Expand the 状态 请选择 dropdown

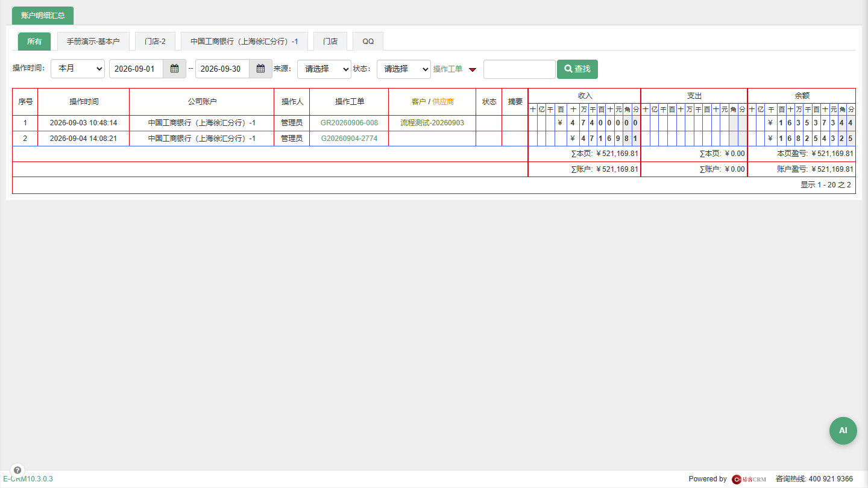(x=404, y=69)
